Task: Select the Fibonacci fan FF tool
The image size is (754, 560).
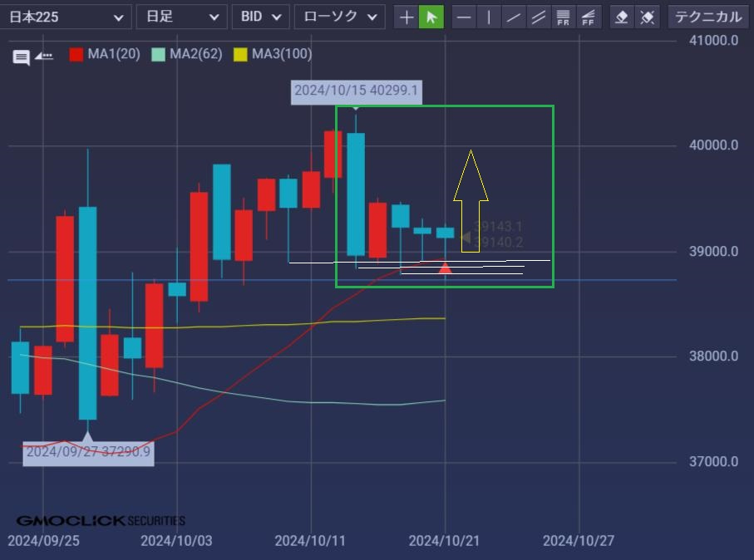Action: (x=588, y=17)
